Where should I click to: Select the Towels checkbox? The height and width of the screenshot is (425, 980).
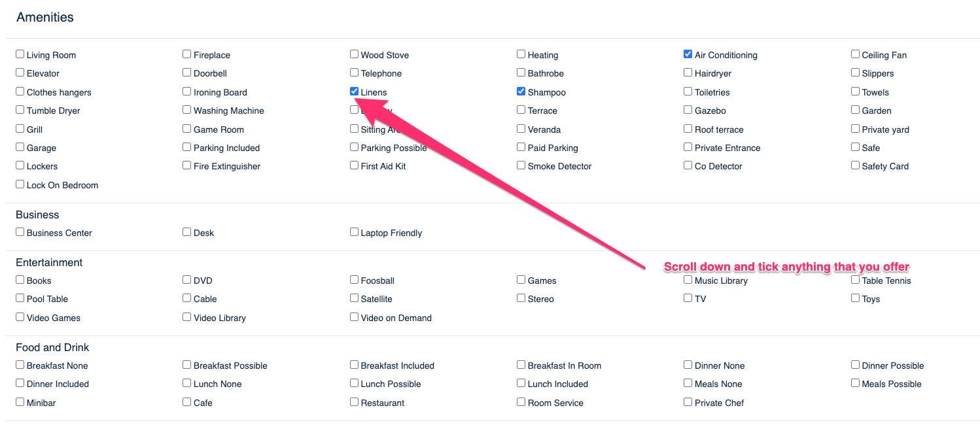tap(855, 92)
